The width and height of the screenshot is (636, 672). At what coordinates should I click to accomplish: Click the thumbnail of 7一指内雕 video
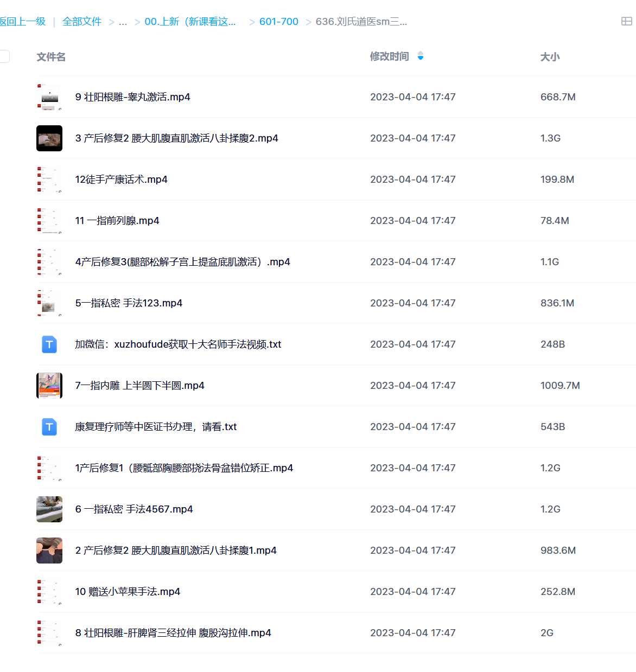49,385
